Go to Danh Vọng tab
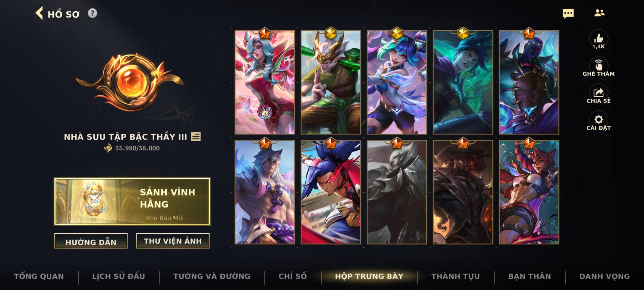This screenshot has height=290, width=644. pos(605,276)
